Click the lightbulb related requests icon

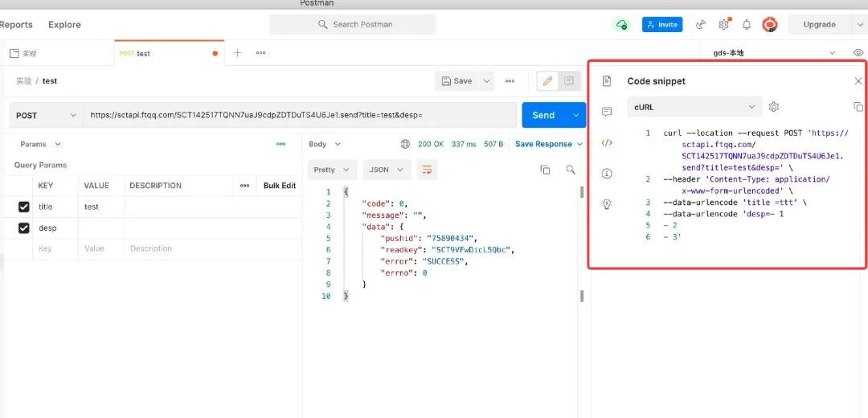607,204
